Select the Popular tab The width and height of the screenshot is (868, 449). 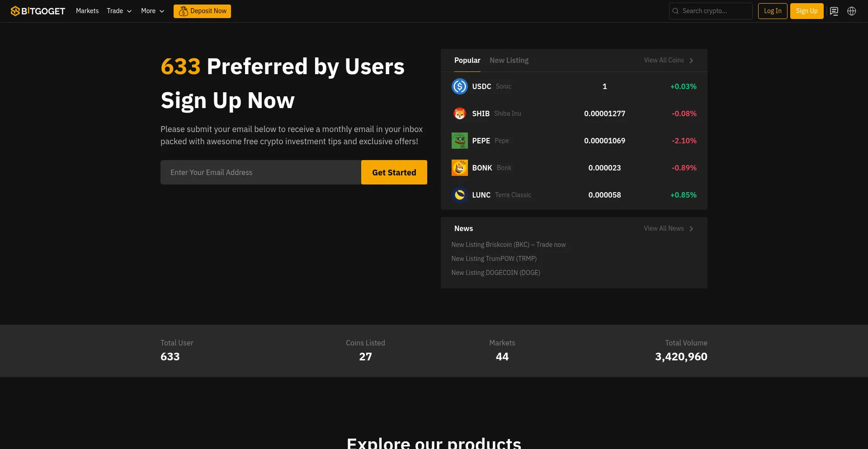tap(467, 61)
